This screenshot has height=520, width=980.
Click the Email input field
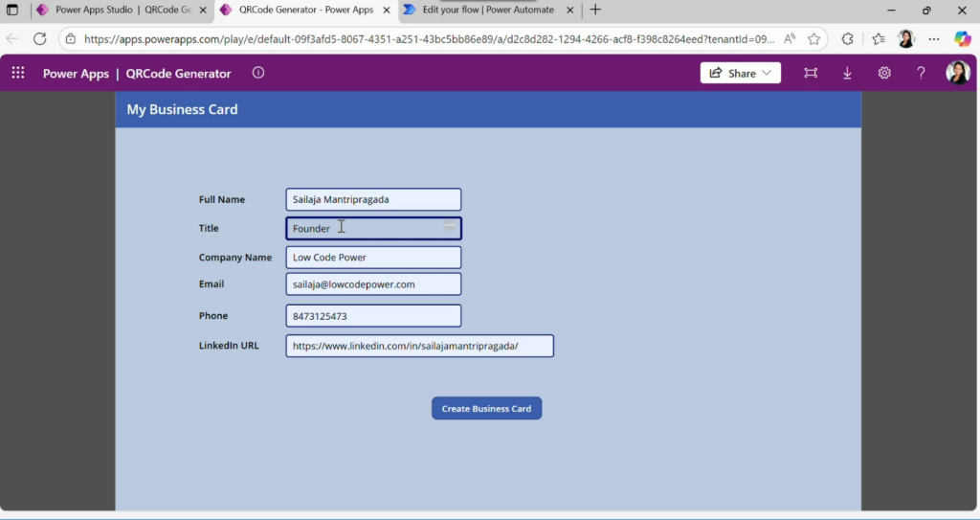373,284
